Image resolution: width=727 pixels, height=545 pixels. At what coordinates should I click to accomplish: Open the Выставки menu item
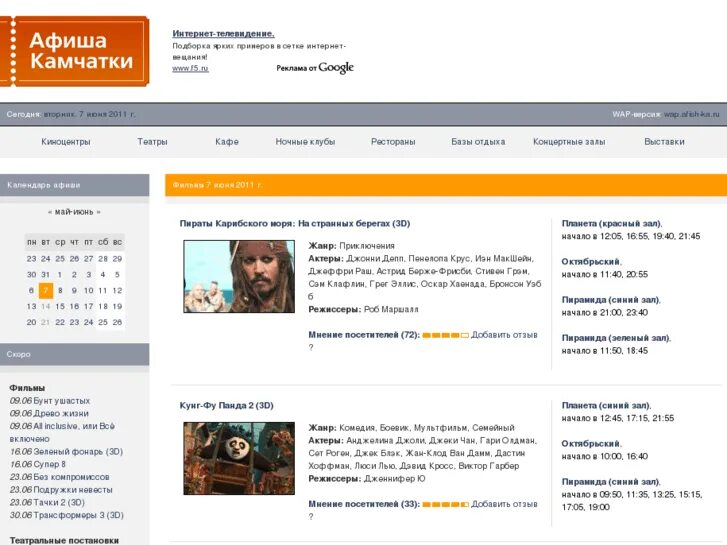(x=664, y=141)
